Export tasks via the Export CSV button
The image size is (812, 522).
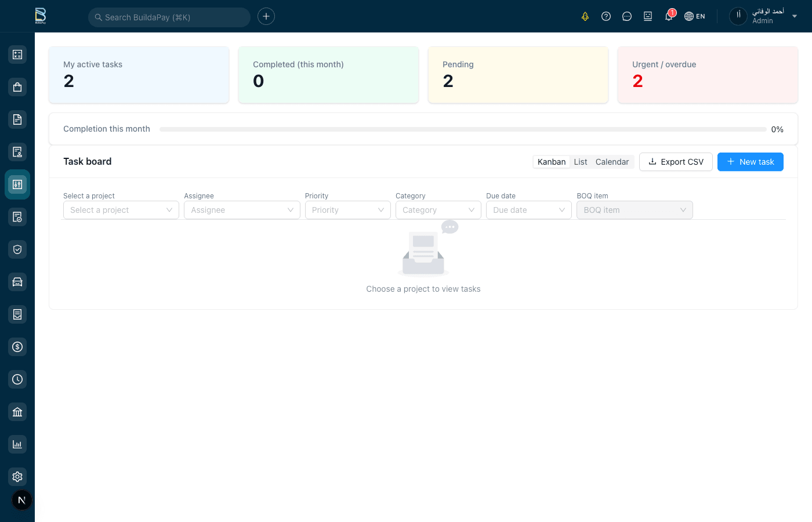click(x=676, y=162)
